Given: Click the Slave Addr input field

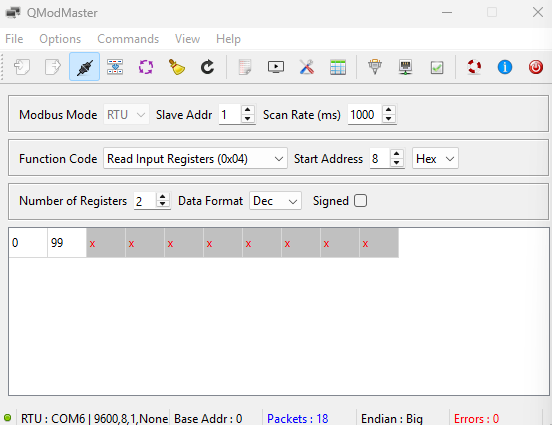Looking at the screenshot, I should (230, 115).
